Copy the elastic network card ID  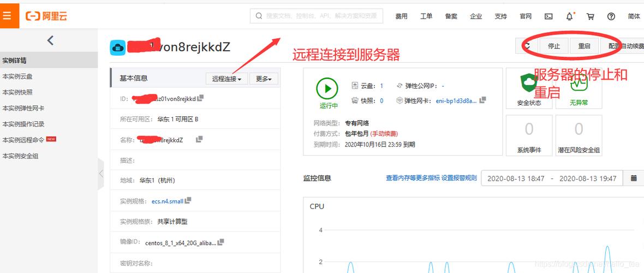pos(483,100)
